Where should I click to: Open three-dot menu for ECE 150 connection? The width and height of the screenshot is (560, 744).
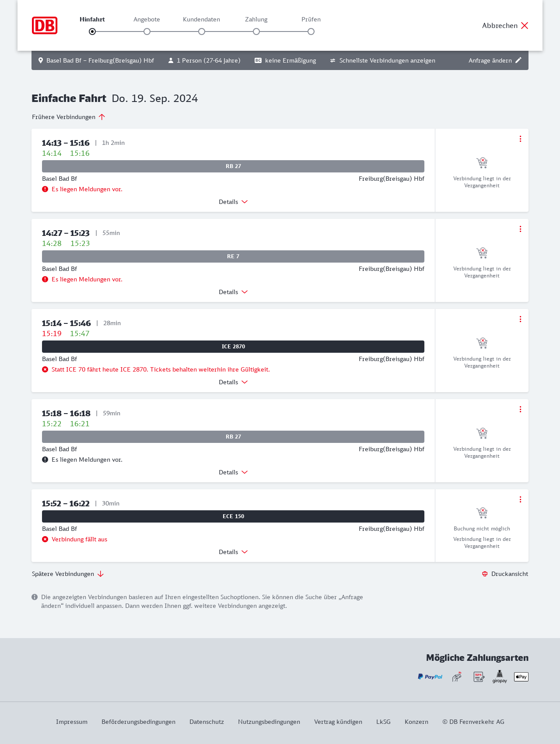tap(520, 499)
